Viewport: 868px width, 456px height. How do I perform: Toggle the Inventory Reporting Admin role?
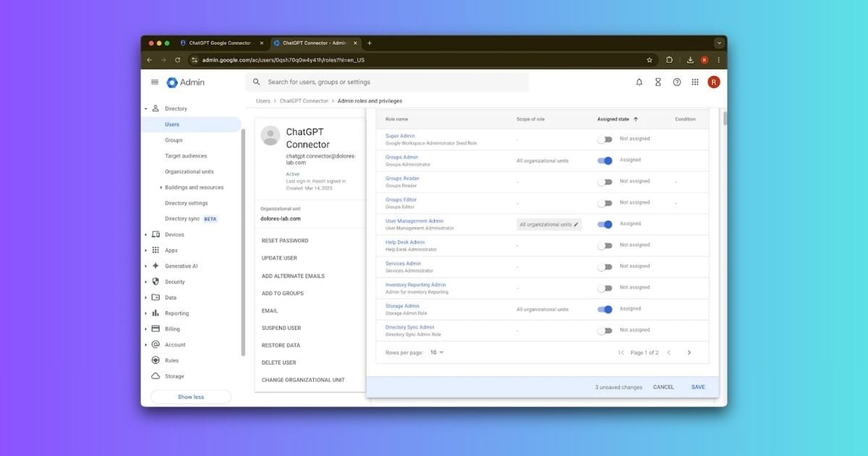point(605,288)
